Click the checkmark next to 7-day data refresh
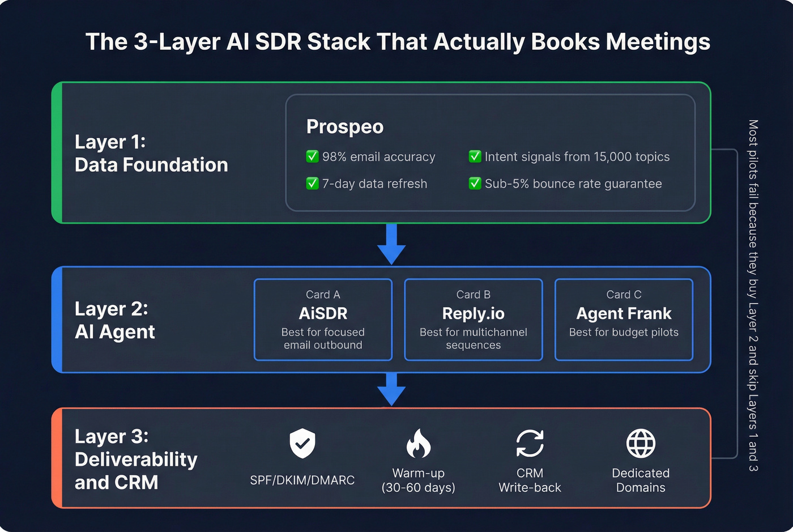Screen dimensions: 793x532 click(x=312, y=184)
